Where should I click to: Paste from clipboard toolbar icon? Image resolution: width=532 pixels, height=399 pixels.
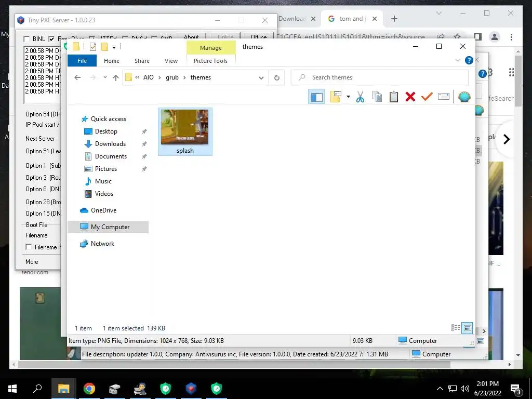[394, 97]
